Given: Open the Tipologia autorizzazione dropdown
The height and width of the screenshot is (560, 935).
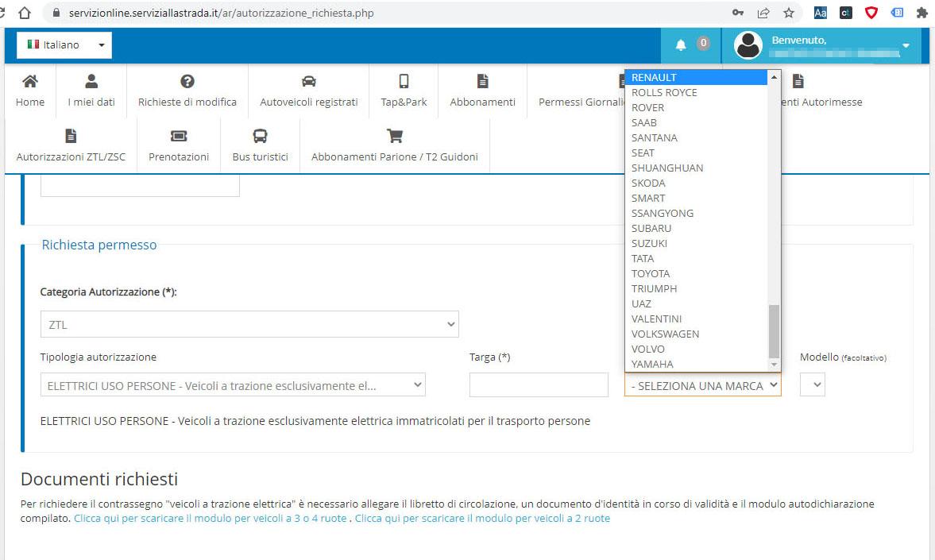Looking at the screenshot, I should coord(233,385).
